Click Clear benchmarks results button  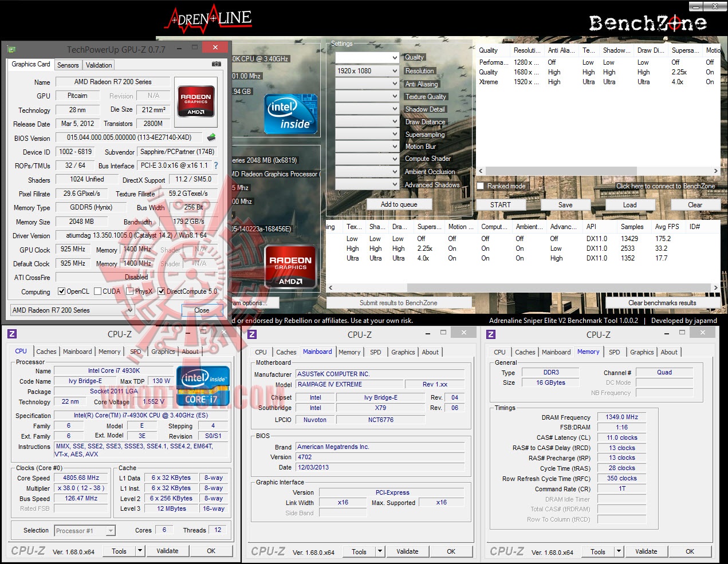(662, 303)
